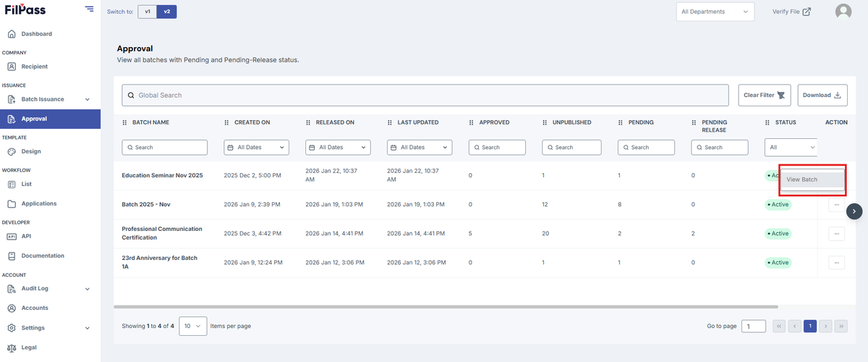The image size is (868, 362).
Task: Select View Batch menu option
Action: coord(812,180)
